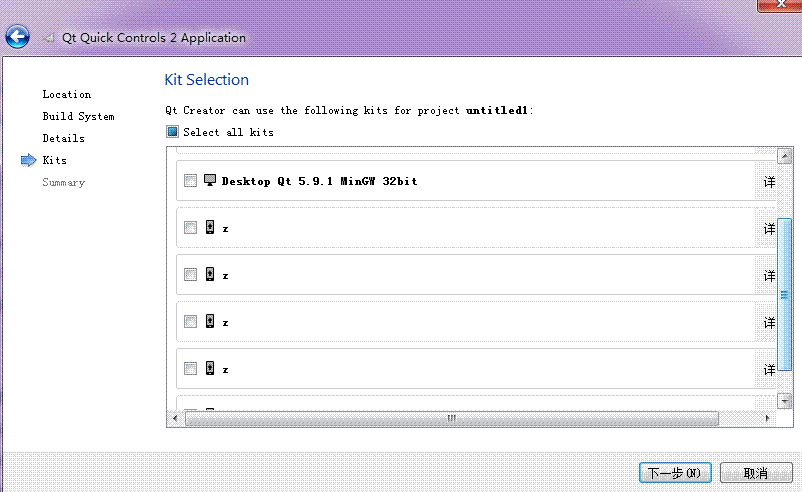Click the phone icon of the second z kit
802x492 pixels.
[x=210, y=274]
